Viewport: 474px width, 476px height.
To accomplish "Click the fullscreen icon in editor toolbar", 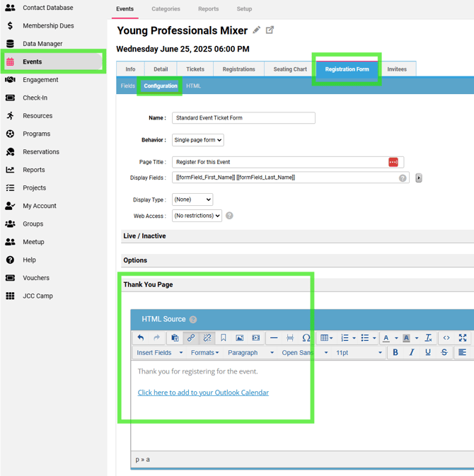I will click(463, 338).
